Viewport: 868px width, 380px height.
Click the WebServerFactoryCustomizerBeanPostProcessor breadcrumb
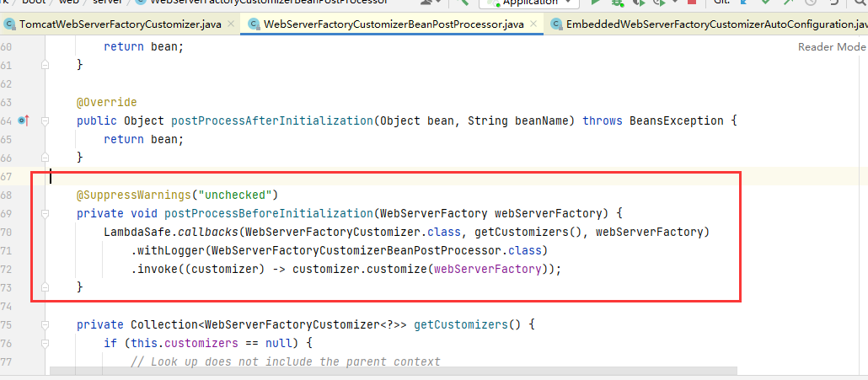[x=270, y=3]
